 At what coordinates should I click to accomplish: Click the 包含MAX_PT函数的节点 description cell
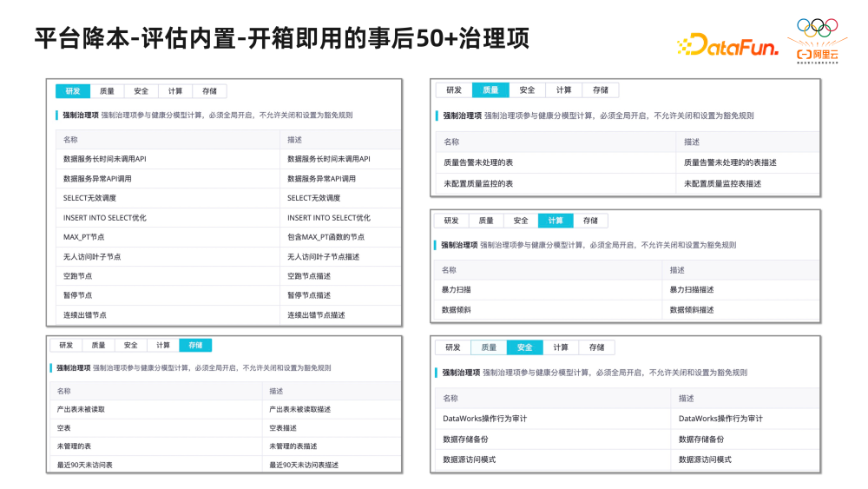pyautogui.click(x=325, y=237)
